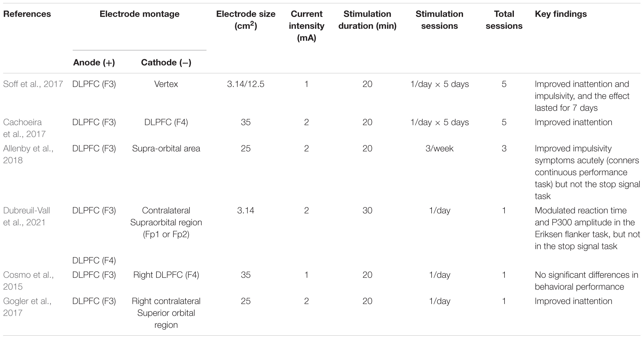Click the Stimulation sessions header

[439, 20]
